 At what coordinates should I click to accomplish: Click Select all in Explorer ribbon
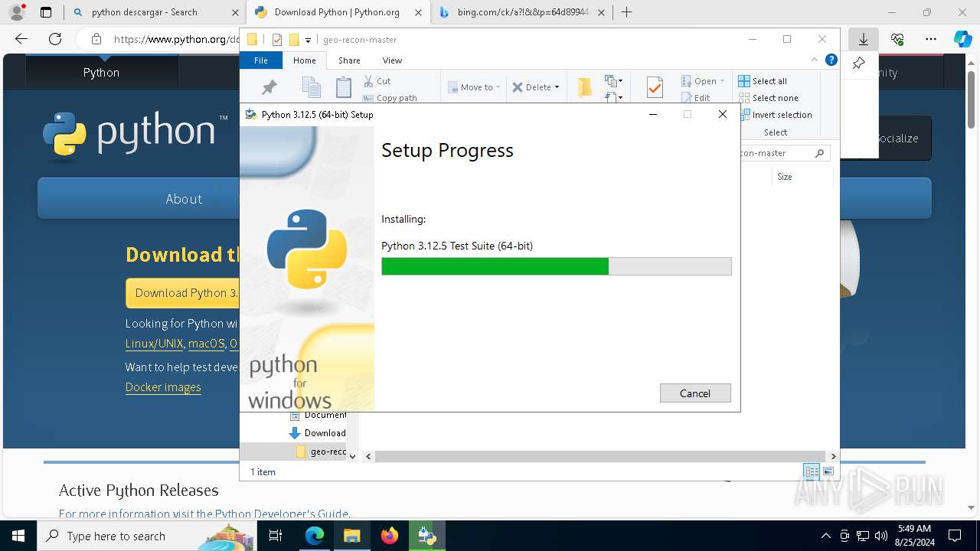click(763, 81)
